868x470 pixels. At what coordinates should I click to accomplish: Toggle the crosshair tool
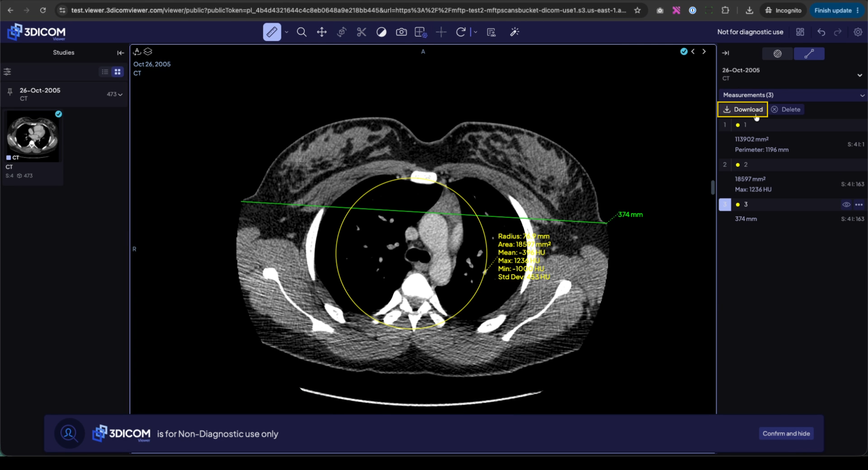[441, 32]
